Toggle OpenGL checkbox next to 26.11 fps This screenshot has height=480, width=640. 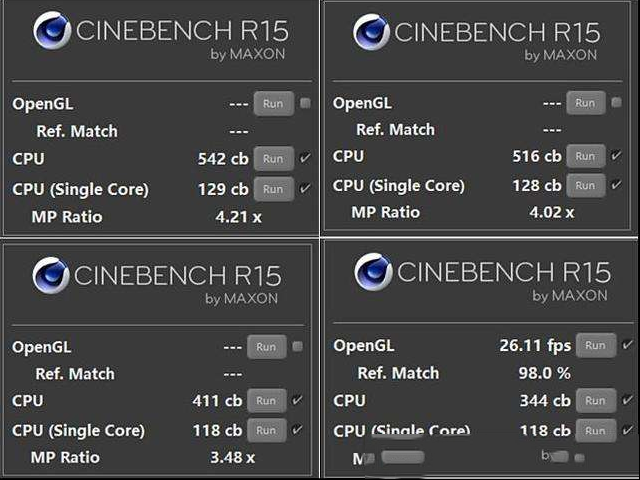[627, 345]
